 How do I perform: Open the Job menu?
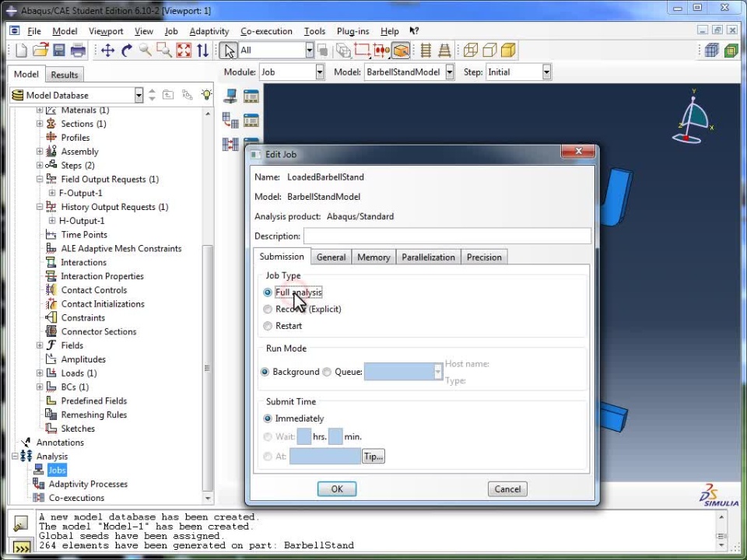171,31
